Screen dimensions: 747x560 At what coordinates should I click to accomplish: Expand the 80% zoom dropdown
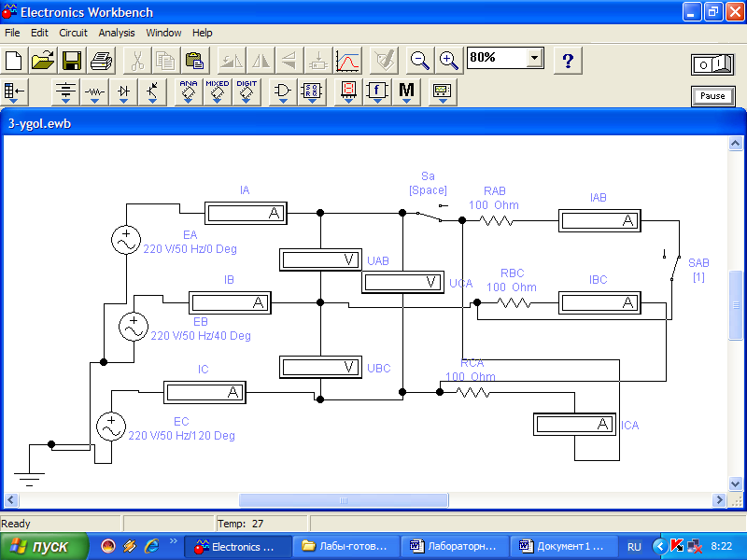click(x=534, y=58)
